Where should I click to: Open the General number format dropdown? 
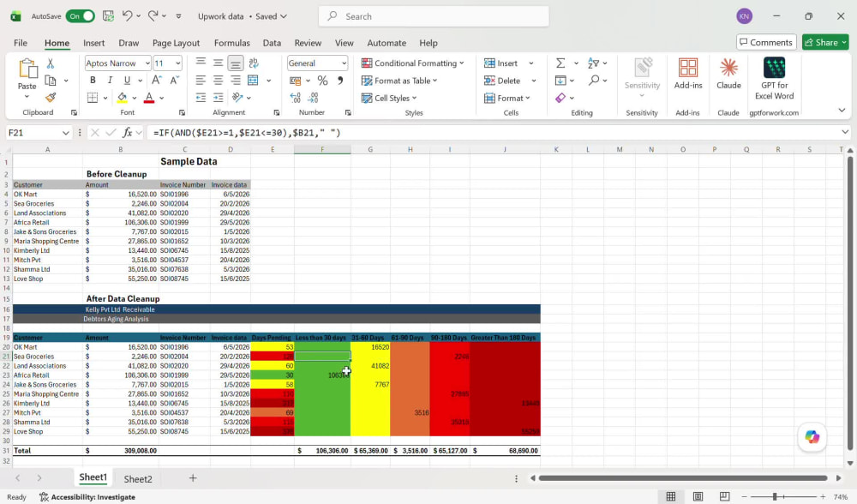[x=344, y=63]
